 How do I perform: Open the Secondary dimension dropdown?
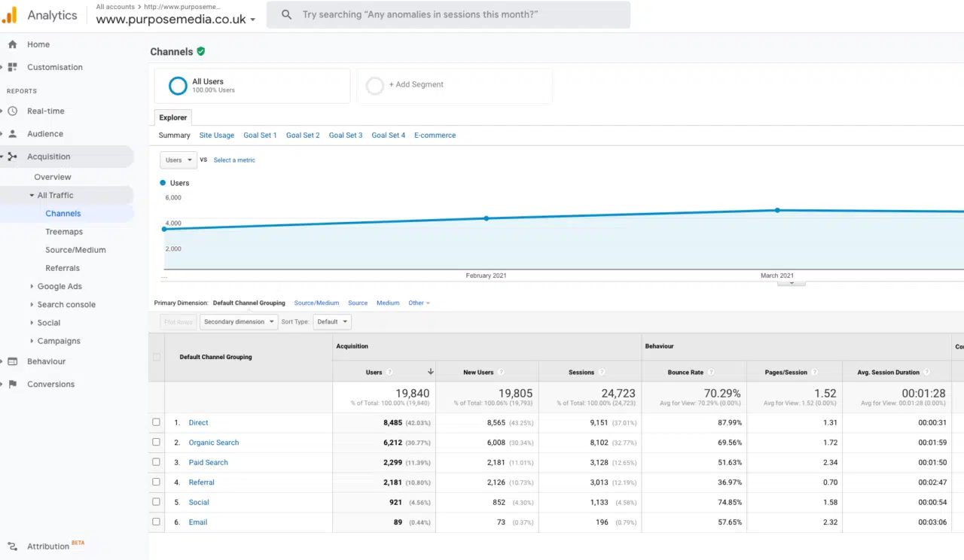[x=239, y=321]
